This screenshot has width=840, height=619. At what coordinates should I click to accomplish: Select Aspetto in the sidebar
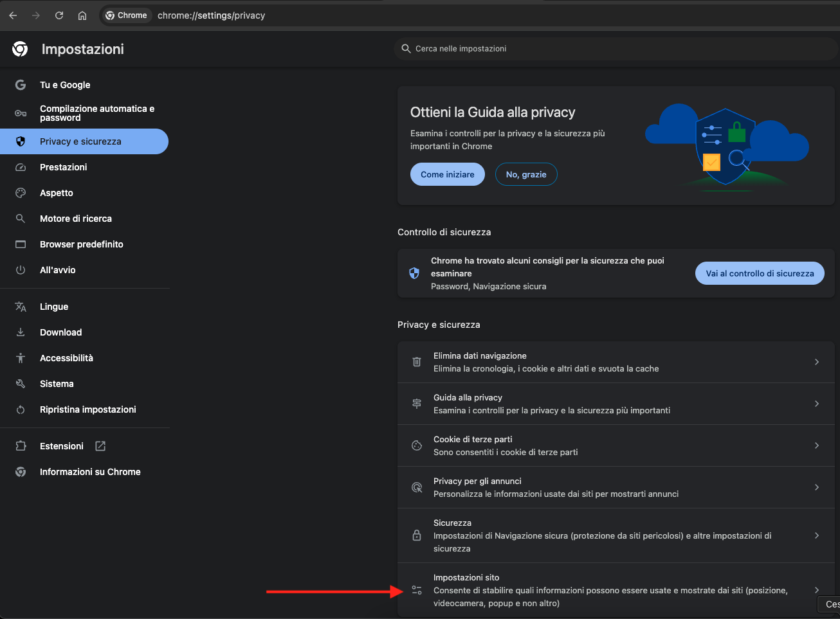84,193
